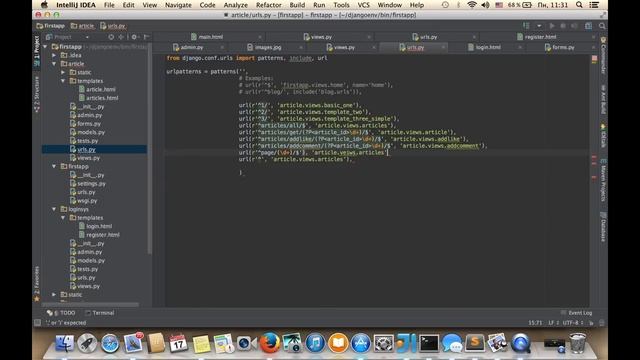Open the Project panel settings gear

pyautogui.click(x=134, y=37)
